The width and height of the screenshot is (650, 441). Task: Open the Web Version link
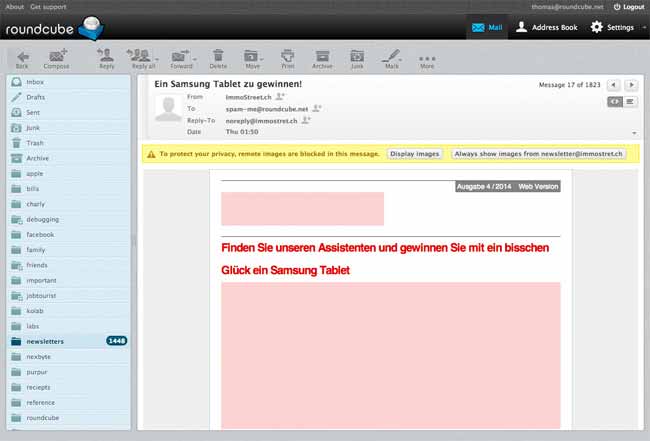pyautogui.click(x=538, y=187)
